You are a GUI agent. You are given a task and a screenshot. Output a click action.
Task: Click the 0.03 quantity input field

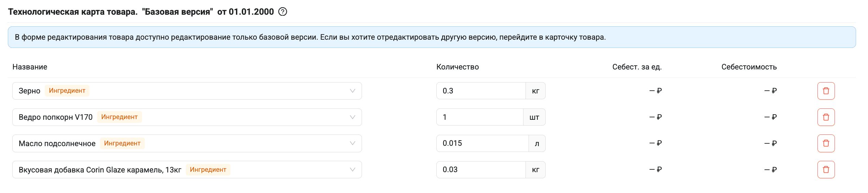(481, 169)
